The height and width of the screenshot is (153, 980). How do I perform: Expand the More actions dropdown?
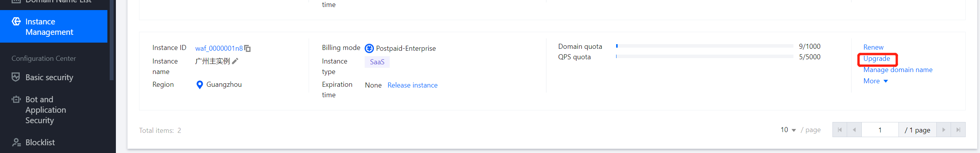[x=876, y=81]
